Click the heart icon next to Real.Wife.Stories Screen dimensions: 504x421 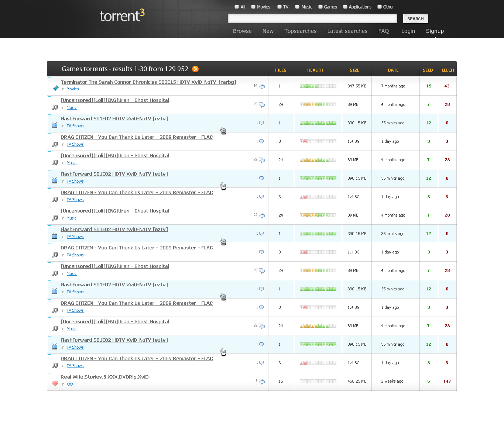point(55,383)
